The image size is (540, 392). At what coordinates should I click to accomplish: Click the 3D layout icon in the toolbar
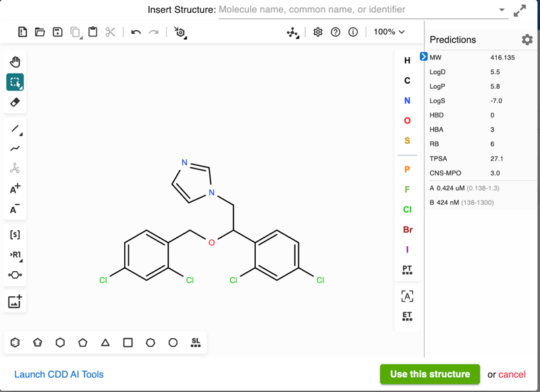point(292,32)
